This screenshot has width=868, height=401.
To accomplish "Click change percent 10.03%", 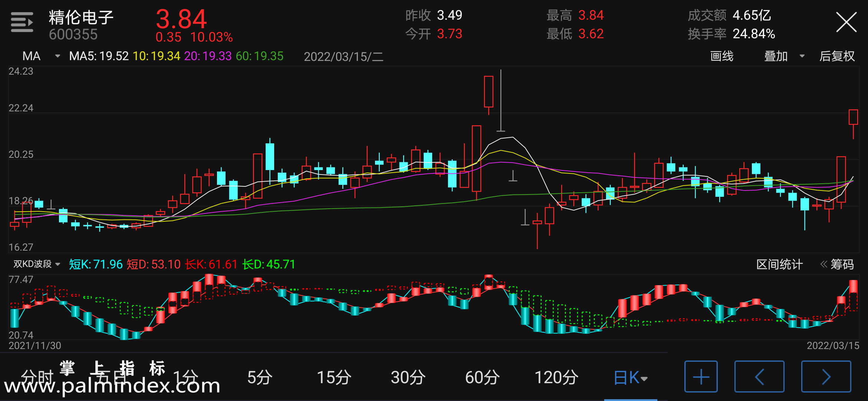I will [211, 37].
